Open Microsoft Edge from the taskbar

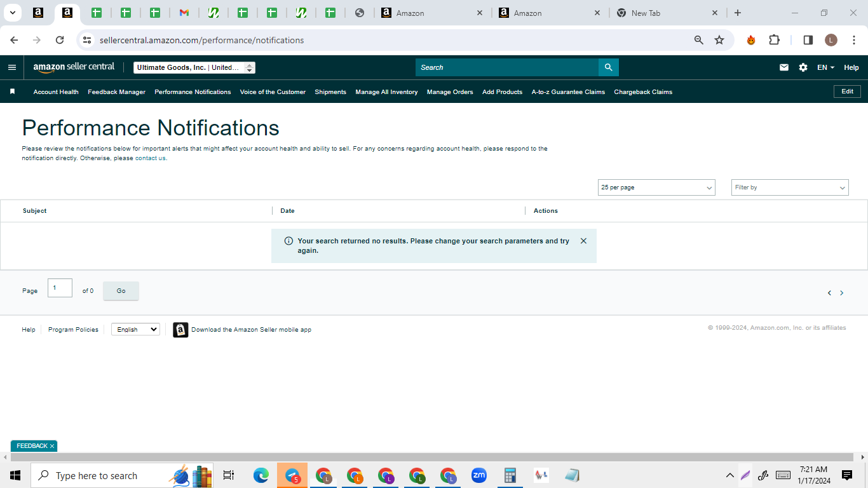click(261, 475)
